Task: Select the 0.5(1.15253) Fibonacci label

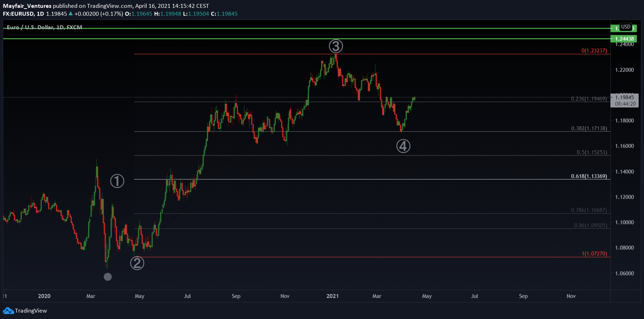Action: click(592, 152)
